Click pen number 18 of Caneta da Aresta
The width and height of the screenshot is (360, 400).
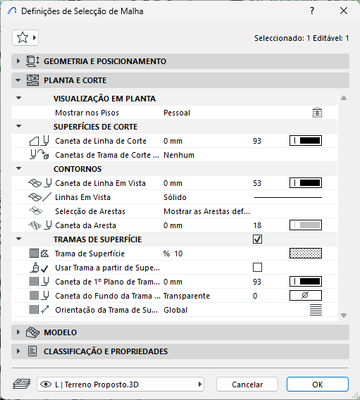(257, 225)
